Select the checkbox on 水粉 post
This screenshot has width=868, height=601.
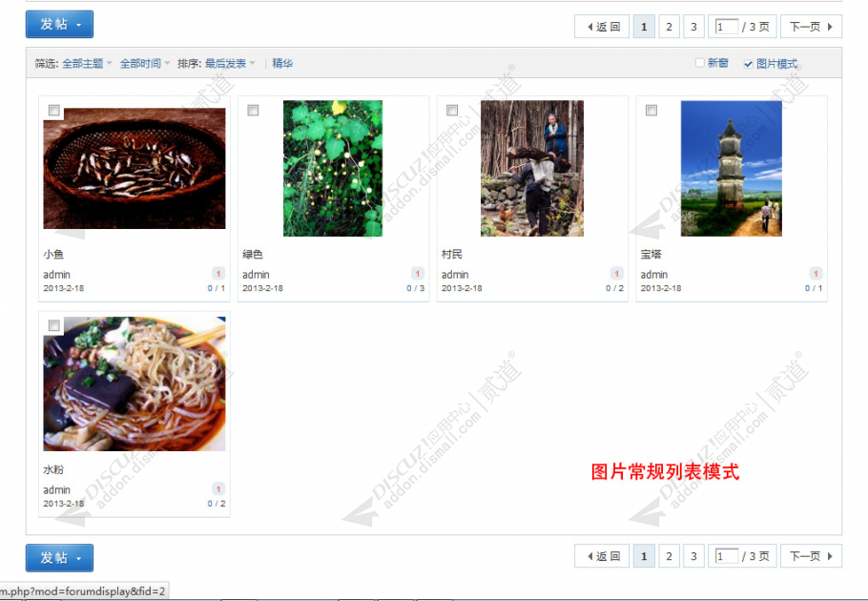coord(53,325)
